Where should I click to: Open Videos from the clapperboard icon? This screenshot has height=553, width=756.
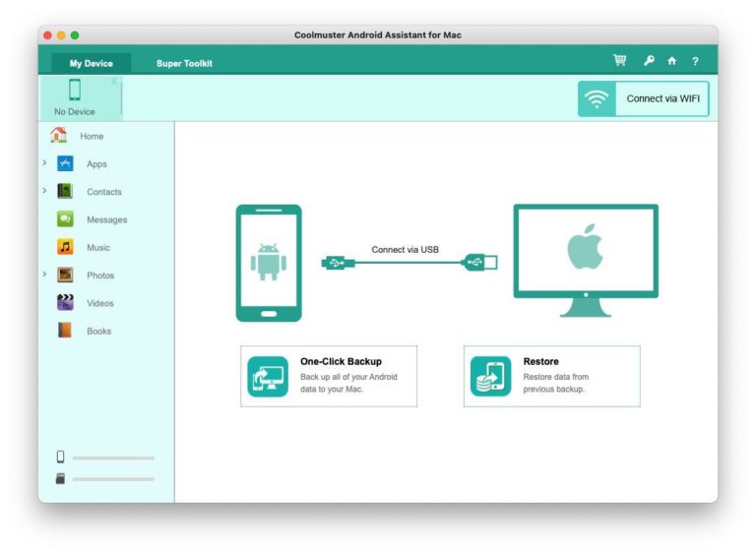click(x=65, y=303)
